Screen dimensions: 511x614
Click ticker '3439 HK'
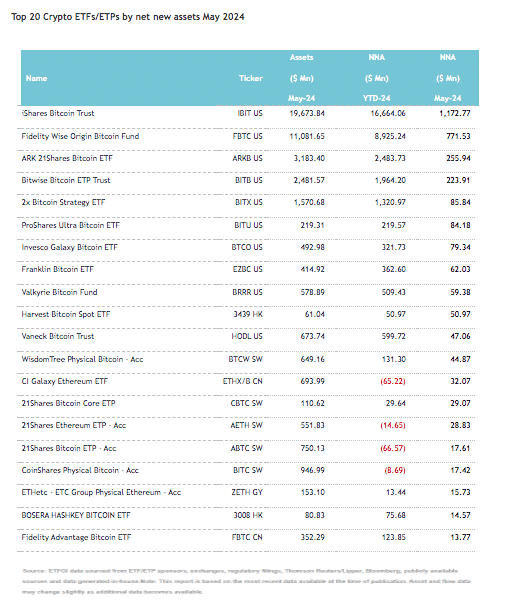(x=248, y=314)
